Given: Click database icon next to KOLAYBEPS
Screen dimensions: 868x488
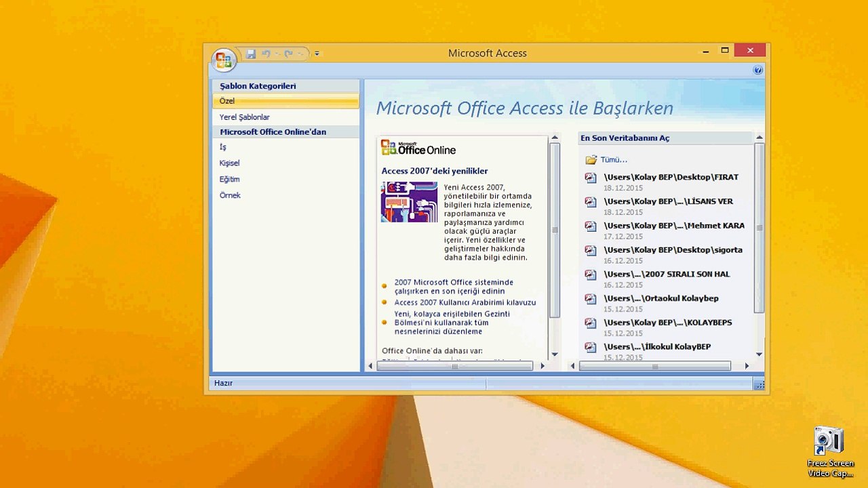Looking at the screenshot, I should tap(591, 323).
